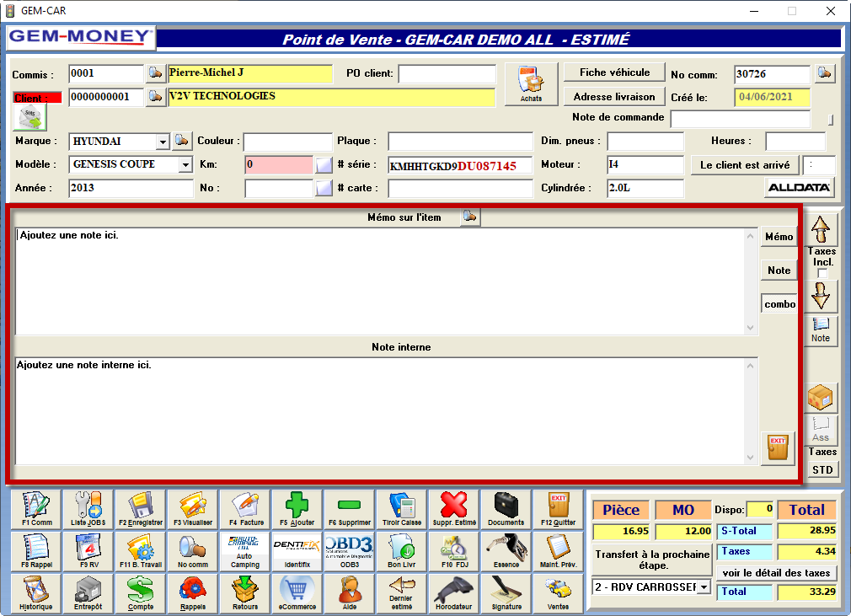851x616 pixels.
Task: Open F9 RV appointment calendar
Action: pos(88,551)
